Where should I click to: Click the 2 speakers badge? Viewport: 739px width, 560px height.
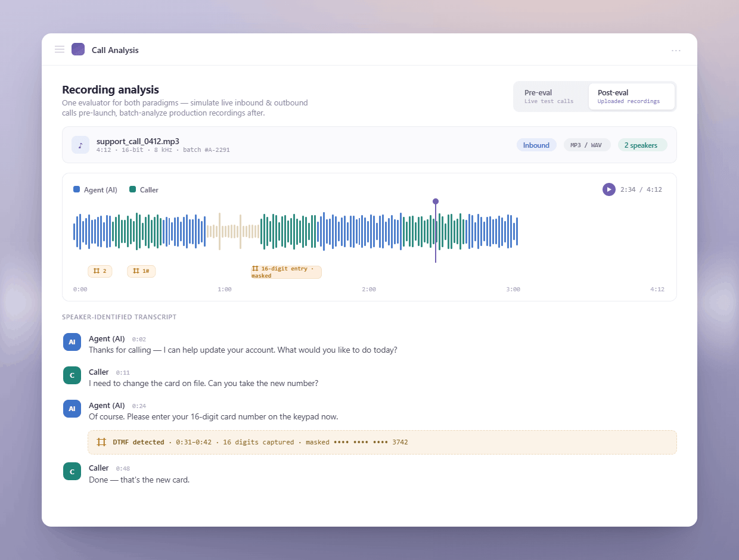click(x=642, y=145)
